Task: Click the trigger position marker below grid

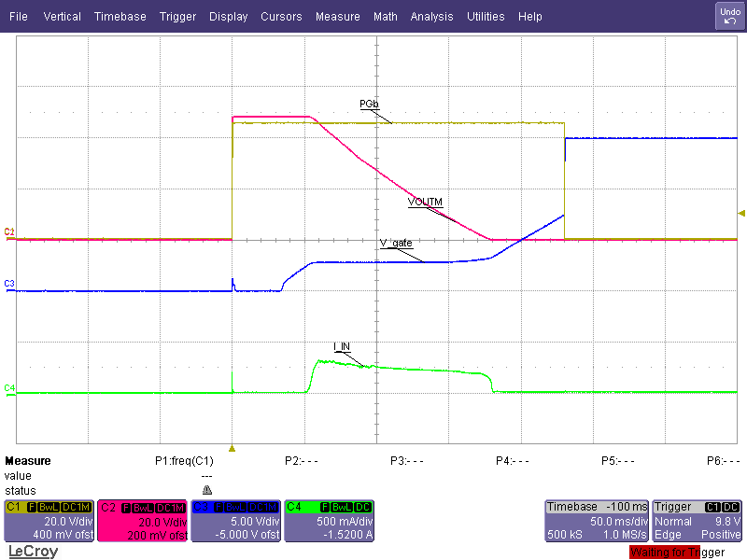Action: pyautogui.click(x=232, y=448)
